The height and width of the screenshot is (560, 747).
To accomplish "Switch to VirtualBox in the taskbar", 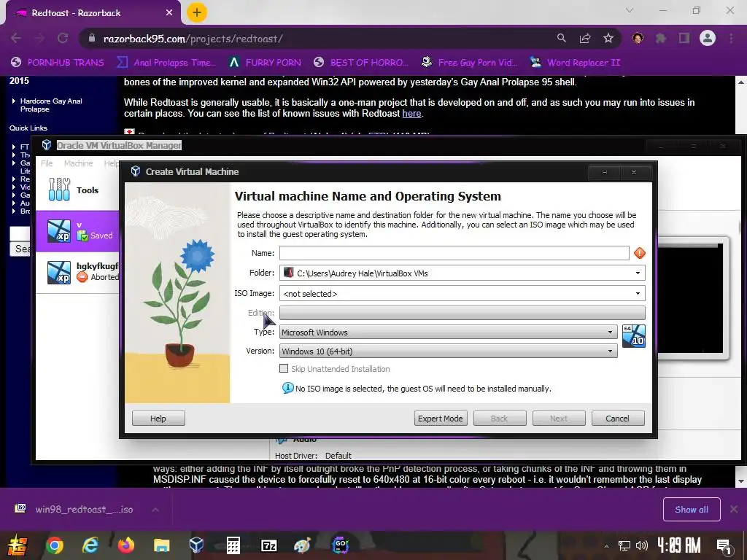I will point(197,545).
